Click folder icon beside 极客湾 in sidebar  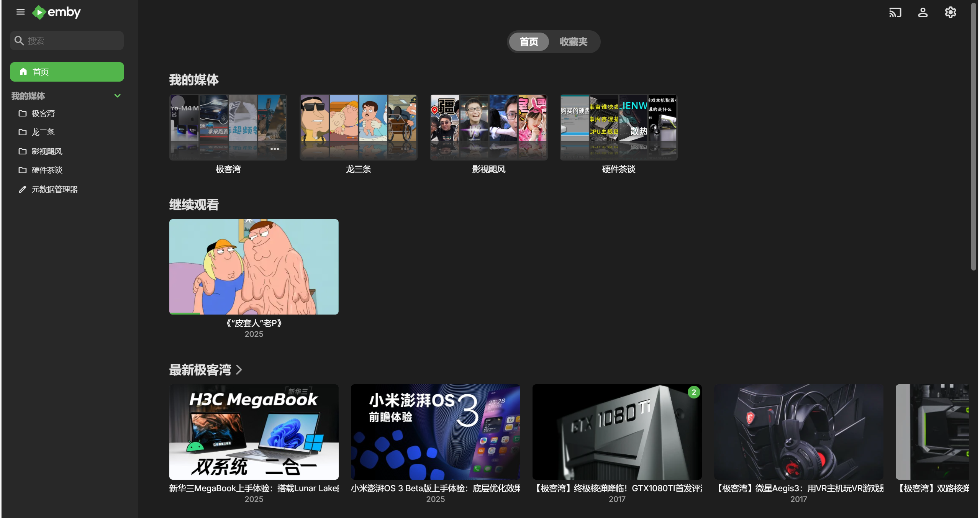point(23,113)
